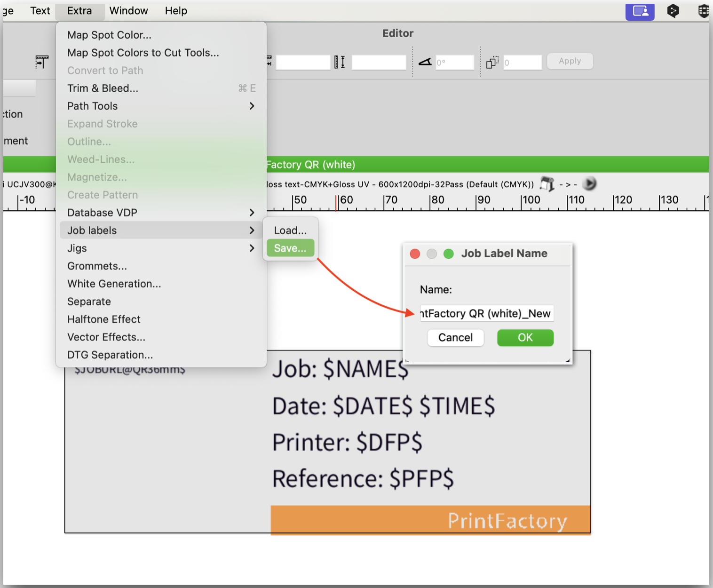This screenshot has width=713, height=588.
Task: Click the hexagon app menu bar icon
Action: (673, 11)
